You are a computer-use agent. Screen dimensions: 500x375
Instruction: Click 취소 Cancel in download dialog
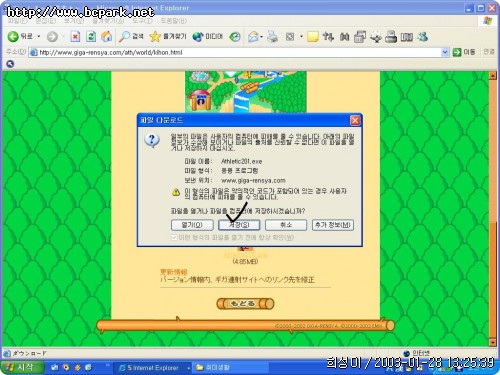286,225
